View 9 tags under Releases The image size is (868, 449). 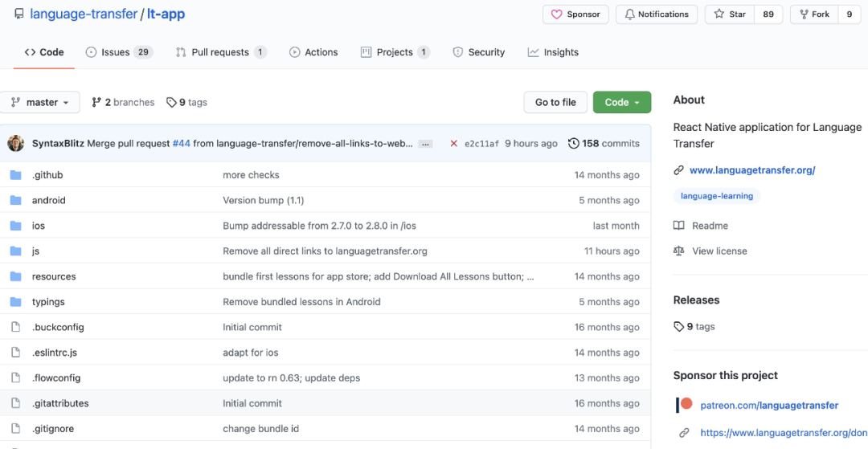pos(694,327)
